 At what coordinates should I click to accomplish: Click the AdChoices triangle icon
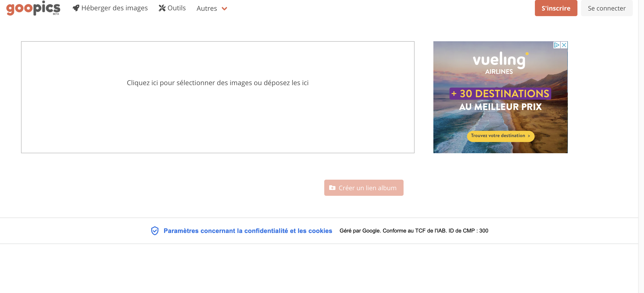(x=557, y=45)
